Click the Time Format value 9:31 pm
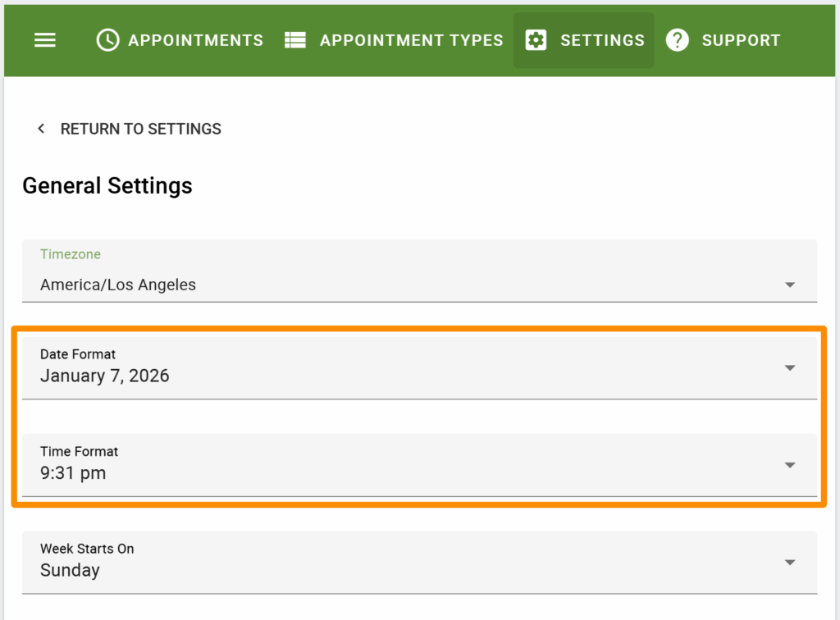The width and height of the screenshot is (840, 620). [x=72, y=472]
